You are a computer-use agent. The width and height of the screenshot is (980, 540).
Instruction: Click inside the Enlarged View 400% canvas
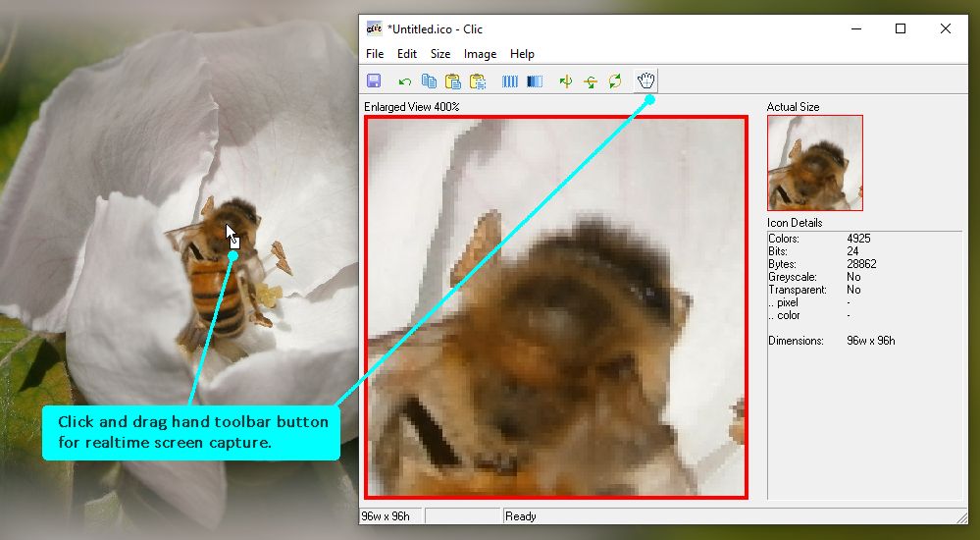556,306
